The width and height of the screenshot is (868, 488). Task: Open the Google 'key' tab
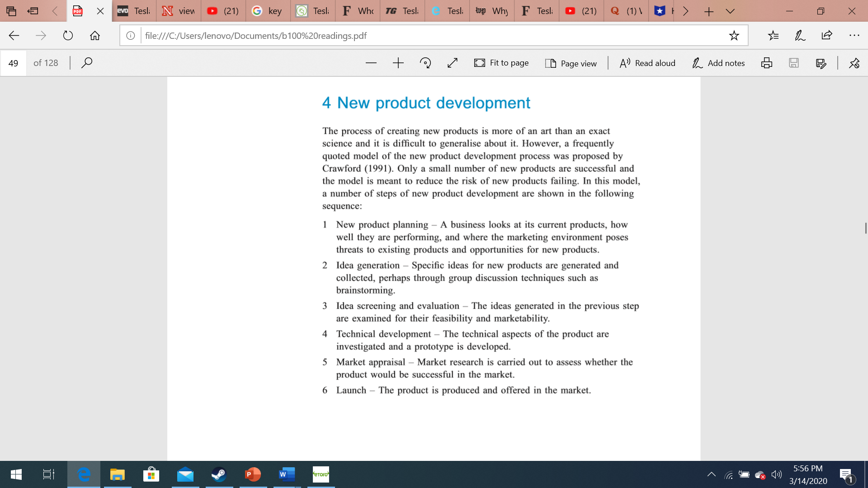(x=269, y=11)
